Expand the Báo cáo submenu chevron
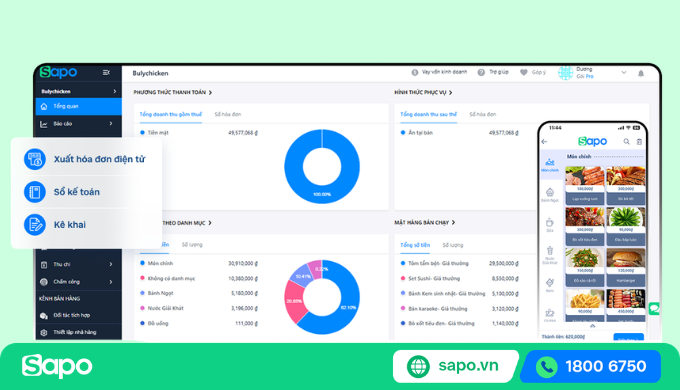 pyautogui.click(x=111, y=124)
